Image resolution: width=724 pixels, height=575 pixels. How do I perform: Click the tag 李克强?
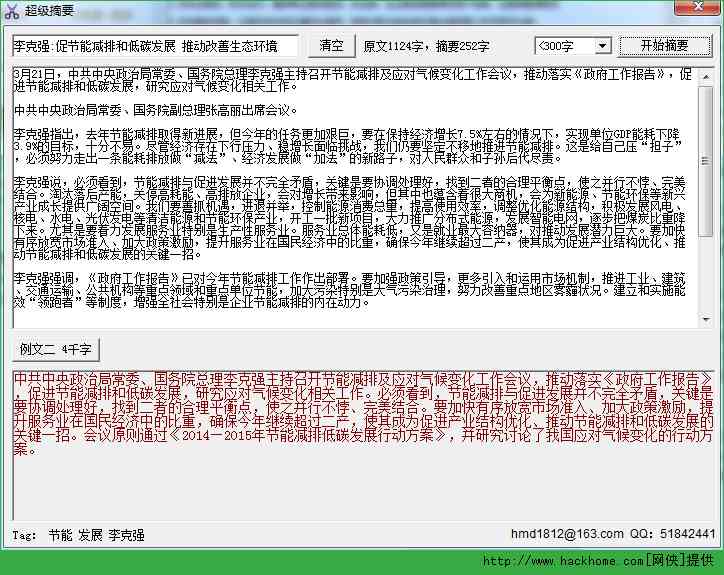click(x=127, y=535)
